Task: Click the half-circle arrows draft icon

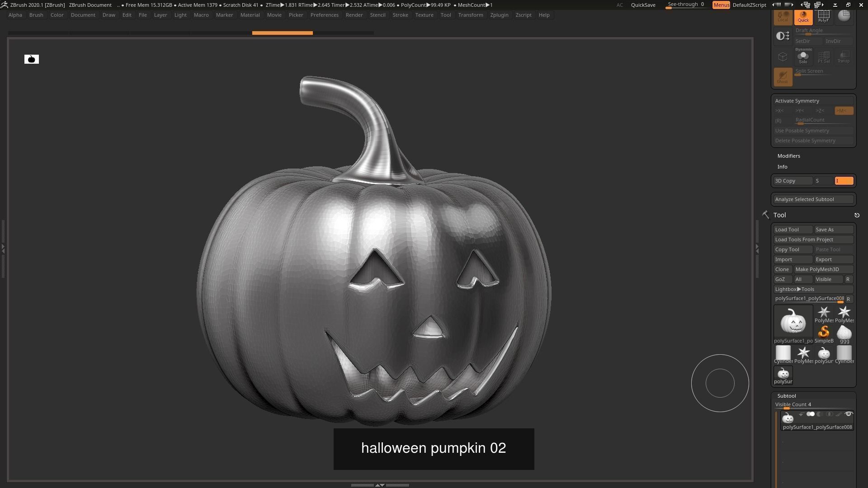Action: (x=783, y=36)
